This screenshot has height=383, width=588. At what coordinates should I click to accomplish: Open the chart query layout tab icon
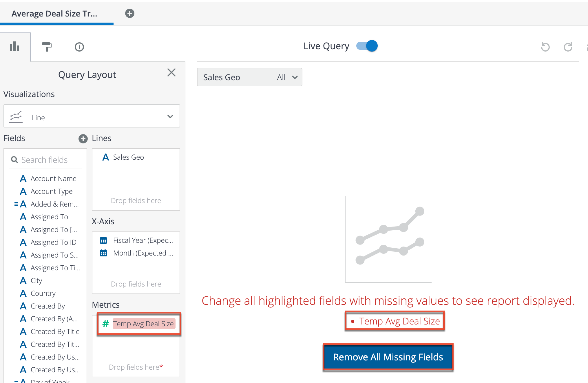pyautogui.click(x=14, y=46)
